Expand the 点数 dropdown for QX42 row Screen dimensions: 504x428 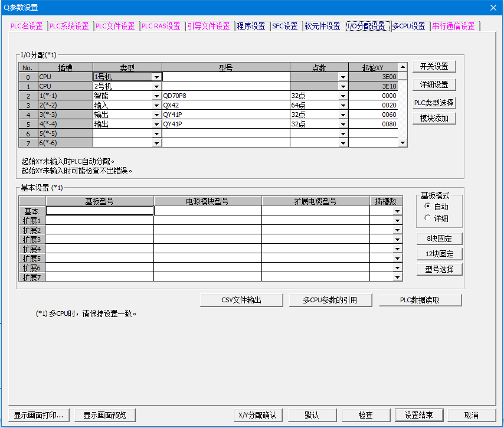point(343,105)
